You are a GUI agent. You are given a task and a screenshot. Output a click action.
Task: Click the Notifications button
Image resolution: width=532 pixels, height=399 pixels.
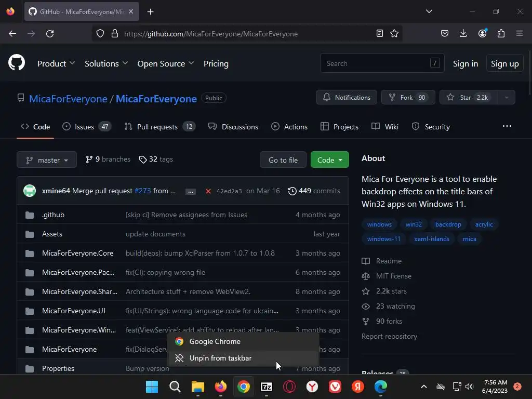[x=347, y=97]
